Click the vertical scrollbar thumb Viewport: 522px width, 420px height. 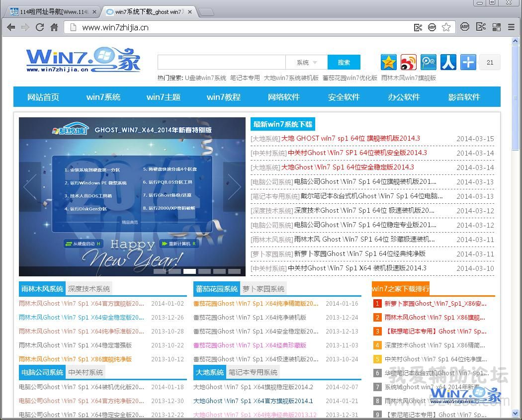(515, 98)
